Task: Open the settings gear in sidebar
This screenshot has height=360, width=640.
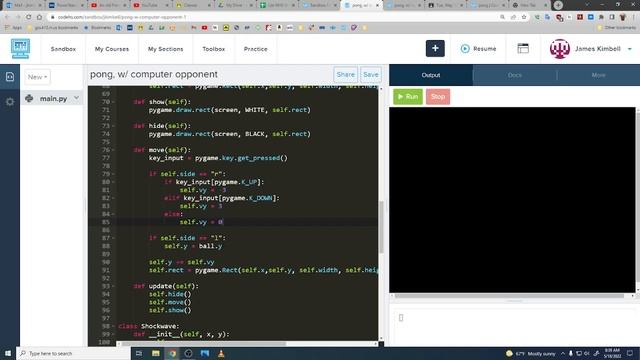Action: coord(10,102)
